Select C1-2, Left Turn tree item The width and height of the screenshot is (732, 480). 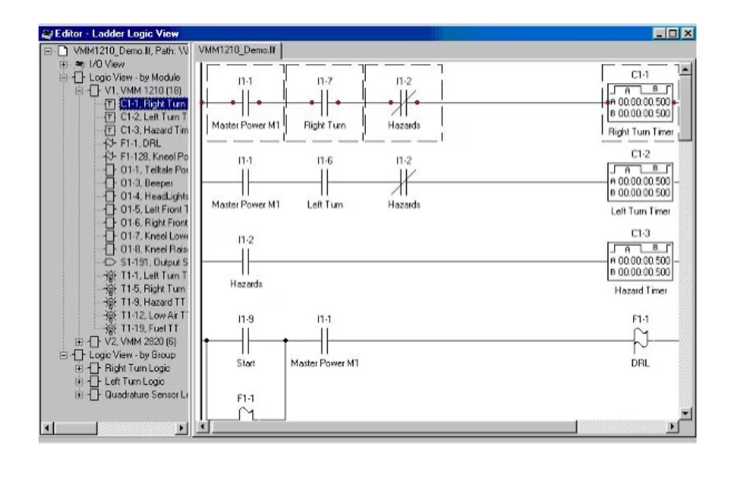coord(153,116)
